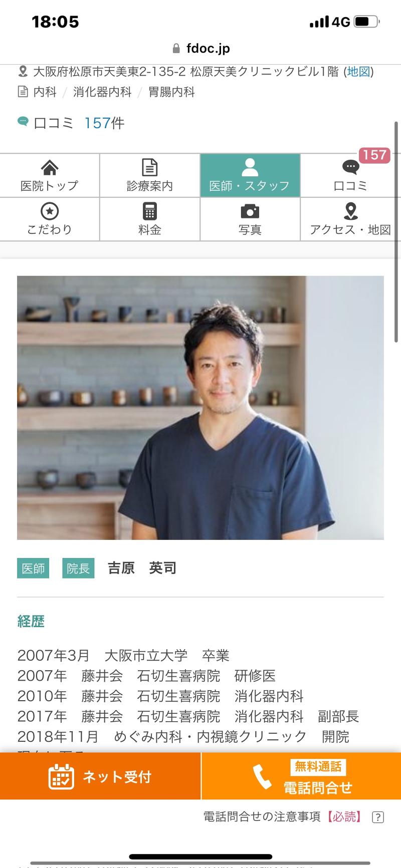Screen dimensions: 401x868
Task: Open 口コミ speech bubble icon tab
Action: click(350, 175)
